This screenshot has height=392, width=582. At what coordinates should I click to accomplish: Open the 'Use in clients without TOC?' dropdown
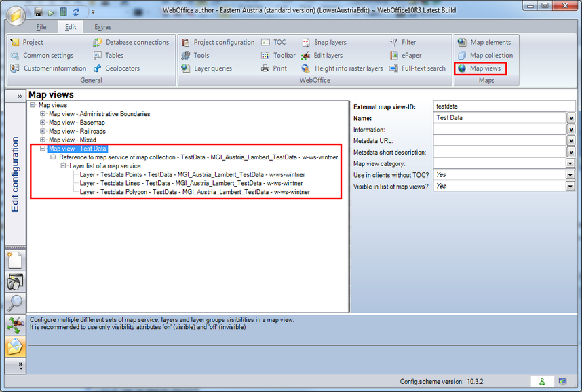click(x=570, y=174)
